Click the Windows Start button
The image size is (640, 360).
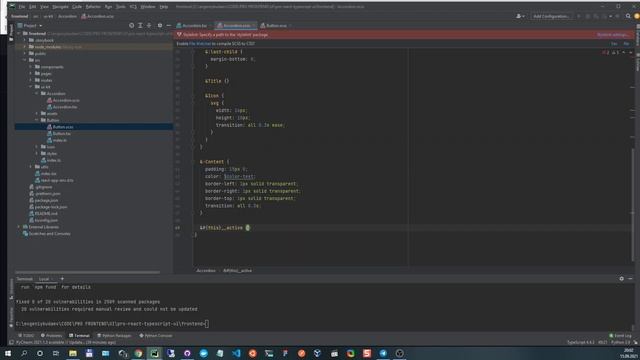tap(8, 353)
